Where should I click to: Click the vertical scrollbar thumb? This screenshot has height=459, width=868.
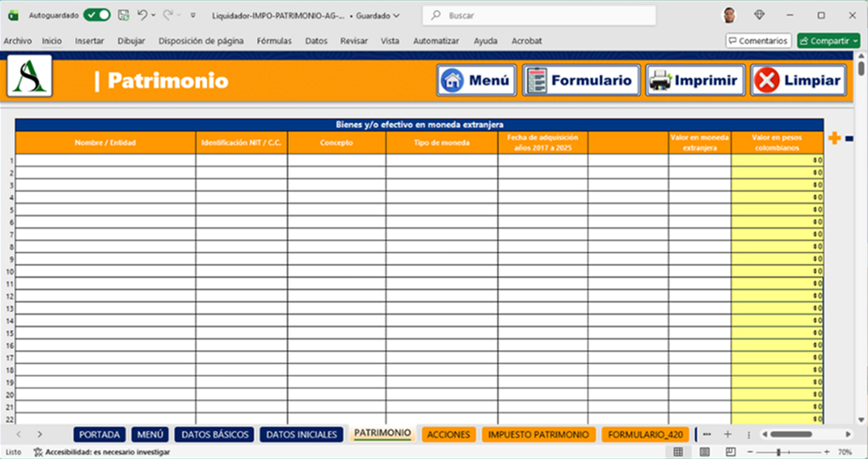click(x=861, y=69)
